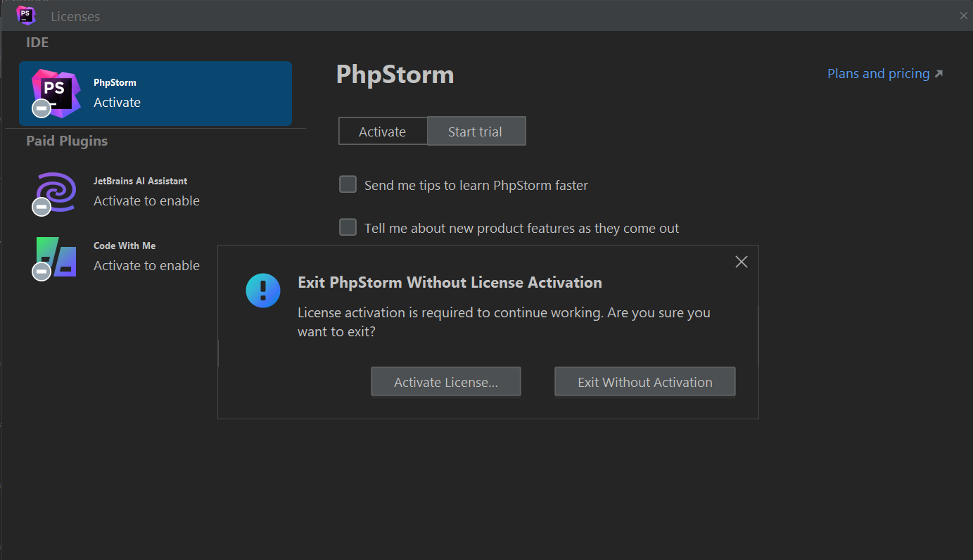This screenshot has height=560, width=973.
Task: Click the JetBrains AI Assistant spiral icon
Action: coord(55,193)
